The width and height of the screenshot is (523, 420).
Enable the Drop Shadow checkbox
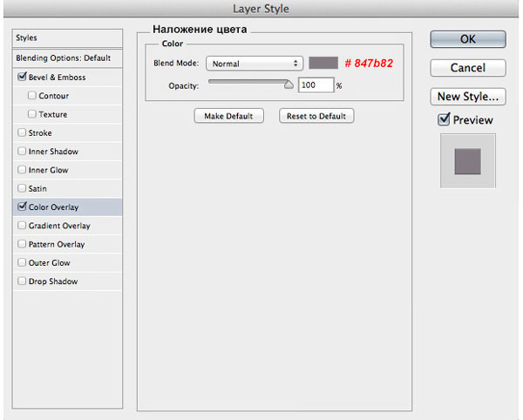coord(22,281)
